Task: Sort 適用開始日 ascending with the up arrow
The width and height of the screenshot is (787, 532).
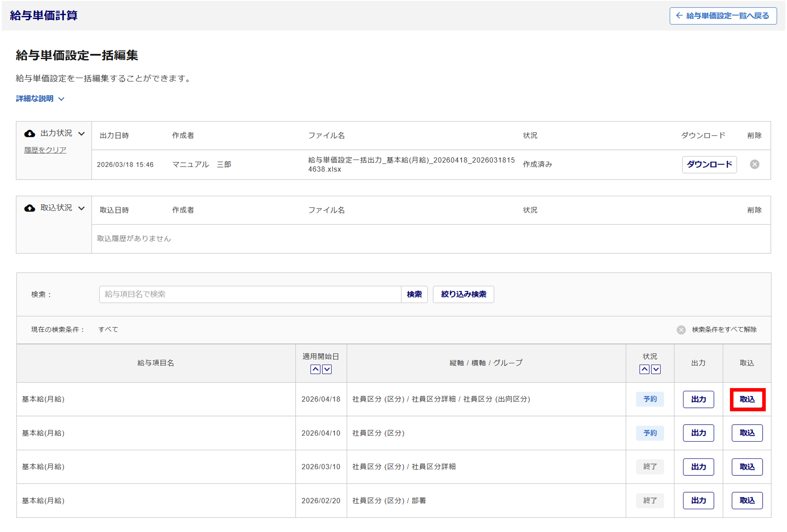Action: [315, 369]
